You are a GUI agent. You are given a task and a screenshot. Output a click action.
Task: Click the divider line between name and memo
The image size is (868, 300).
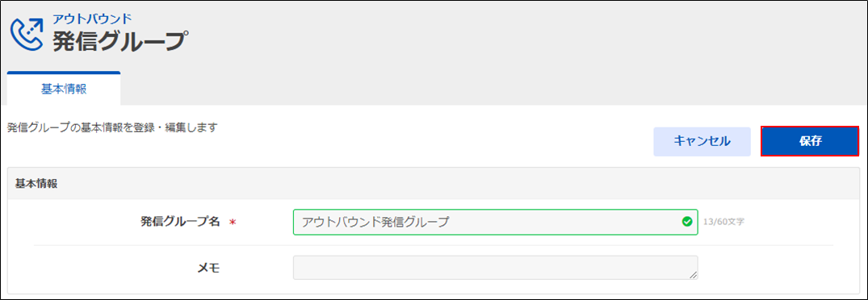434,245
